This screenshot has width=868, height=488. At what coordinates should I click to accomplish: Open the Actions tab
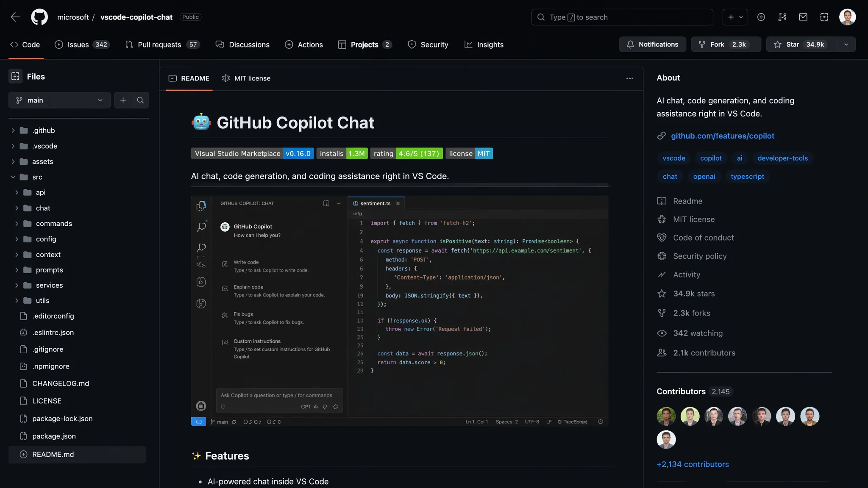click(304, 44)
